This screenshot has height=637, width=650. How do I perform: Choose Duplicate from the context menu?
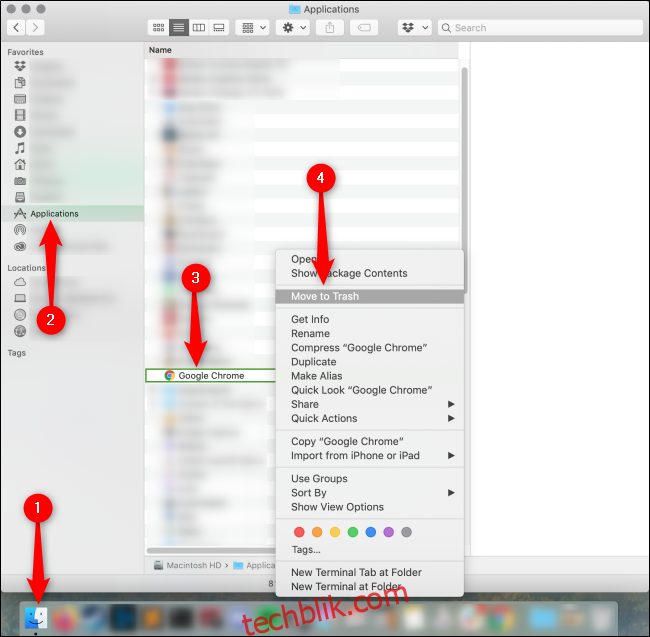pyautogui.click(x=369, y=361)
